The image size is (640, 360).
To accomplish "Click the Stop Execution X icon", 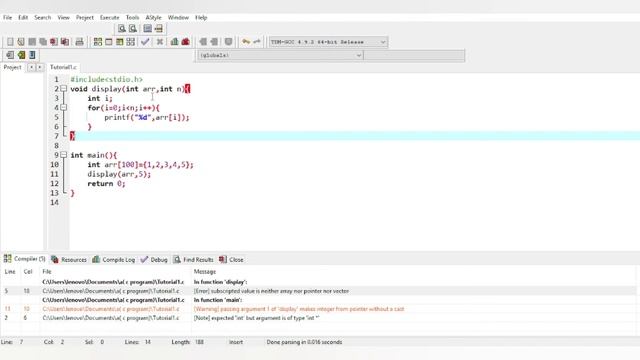I will (160, 42).
